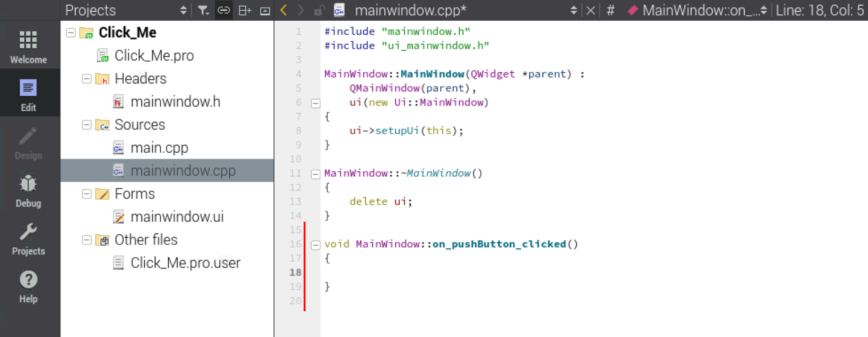Click the Line 18, Col 5 indicator

coord(819,10)
